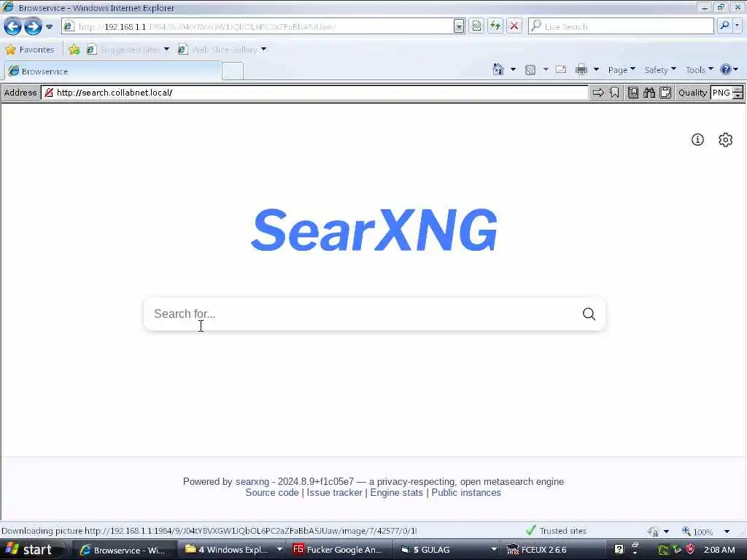This screenshot has width=747, height=560.
Task: Open the Help question mark menu
Action: point(729,70)
